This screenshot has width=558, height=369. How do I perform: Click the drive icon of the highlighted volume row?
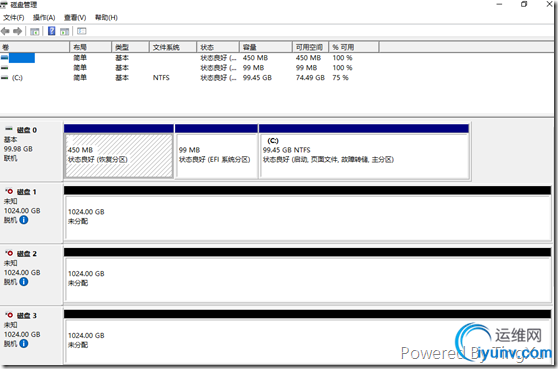(4, 58)
